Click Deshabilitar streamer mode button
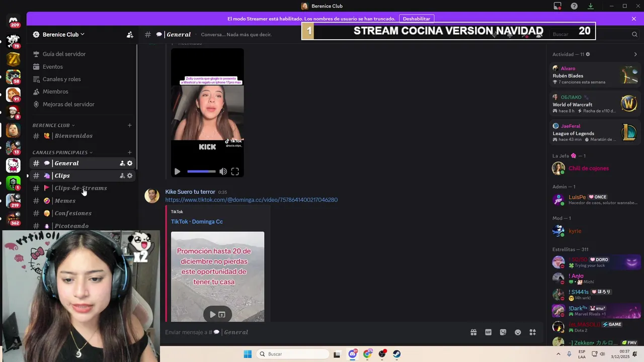 click(417, 19)
